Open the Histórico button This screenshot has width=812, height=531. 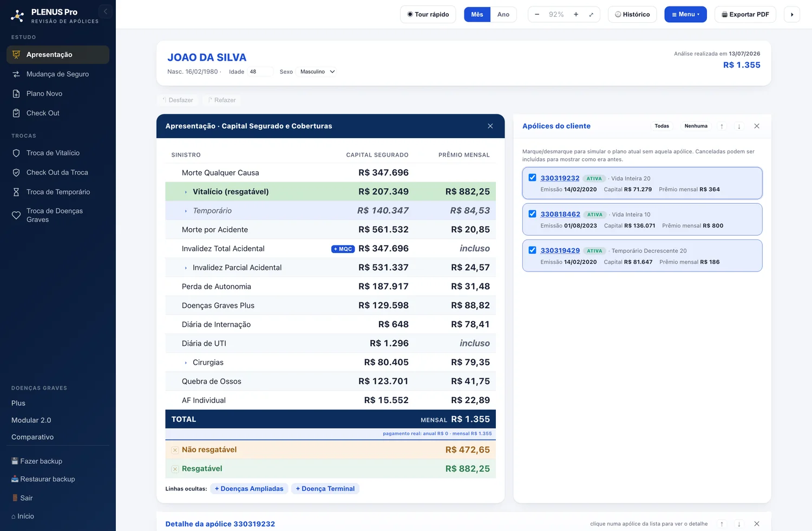pyautogui.click(x=632, y=15)
